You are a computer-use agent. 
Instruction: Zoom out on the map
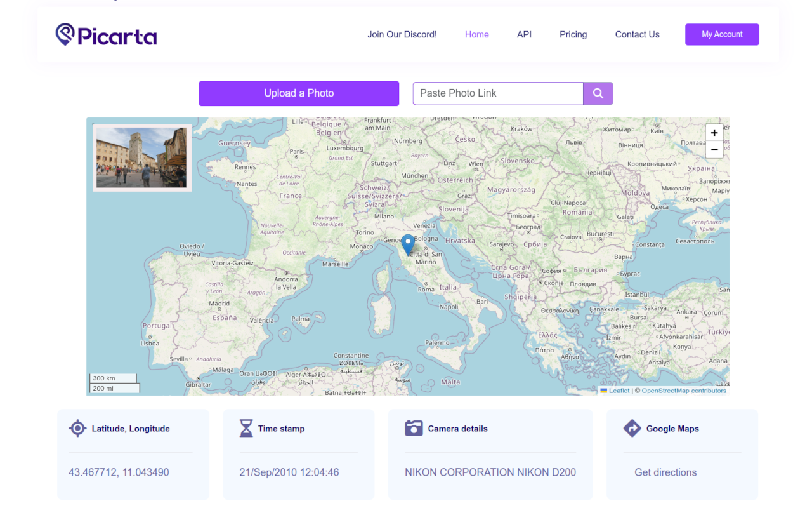pyautogui.click(x=714, y=150)
